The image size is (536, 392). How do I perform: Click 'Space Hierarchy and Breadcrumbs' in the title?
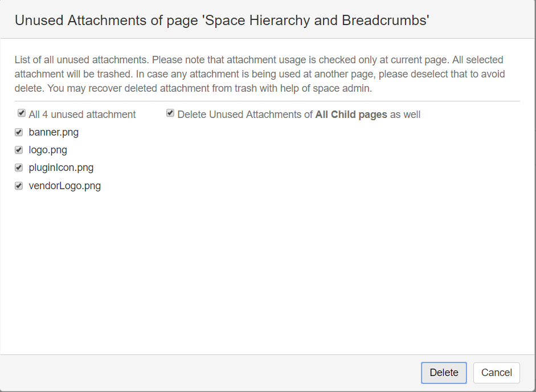point(316,21)
